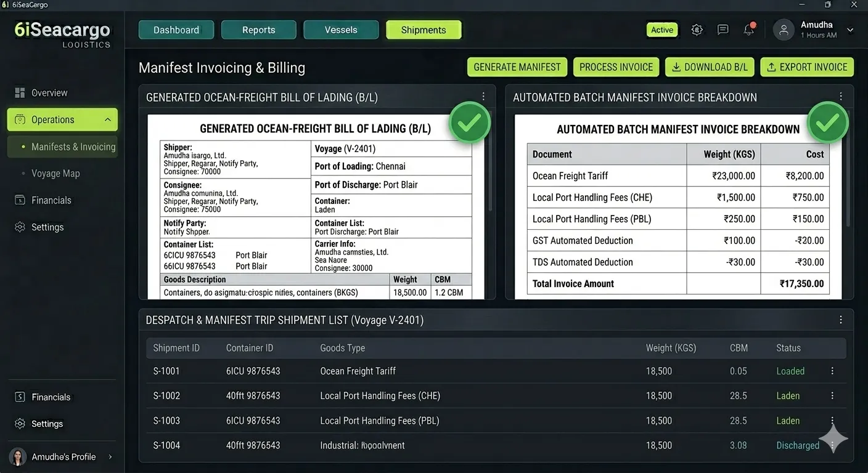Click the Container ID column header
This screenshot has width=868, height=473.
pyautogui.click(x=250, y=348)
